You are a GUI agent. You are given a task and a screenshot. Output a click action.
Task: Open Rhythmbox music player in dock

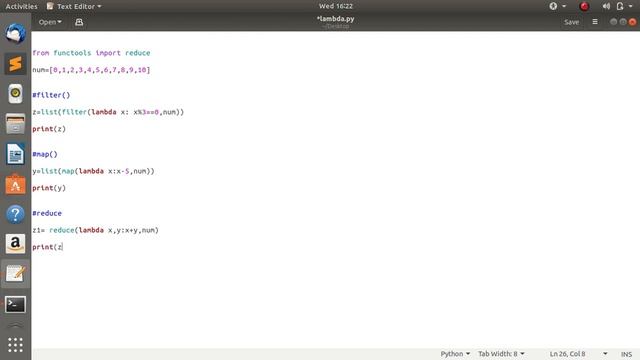coord(16,94)
